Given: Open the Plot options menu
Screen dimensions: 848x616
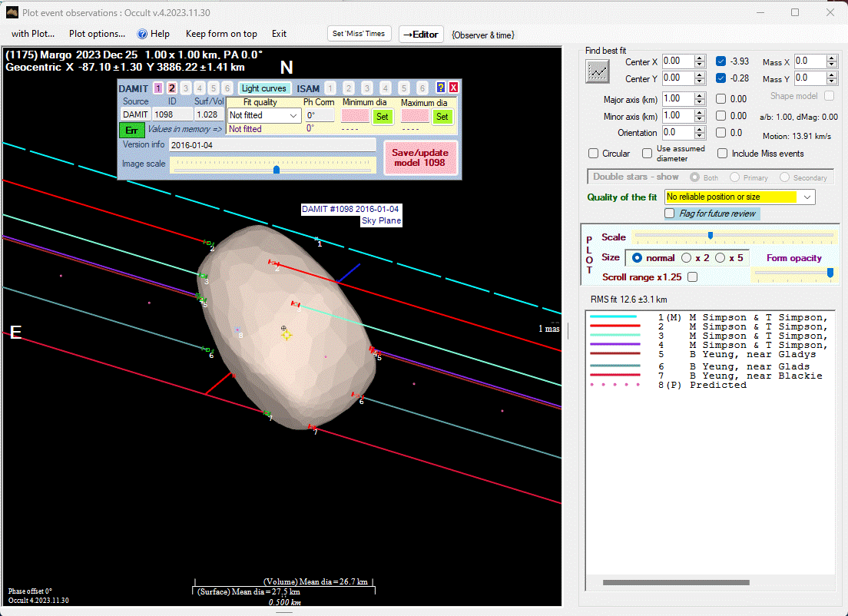Looking at the screenshot, I should [97, 34].
